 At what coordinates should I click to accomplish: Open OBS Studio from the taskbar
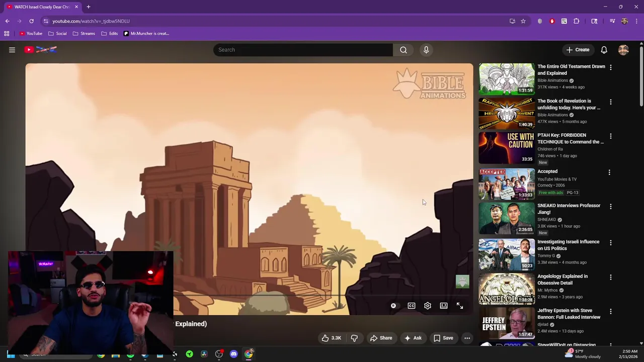(219, 354)
